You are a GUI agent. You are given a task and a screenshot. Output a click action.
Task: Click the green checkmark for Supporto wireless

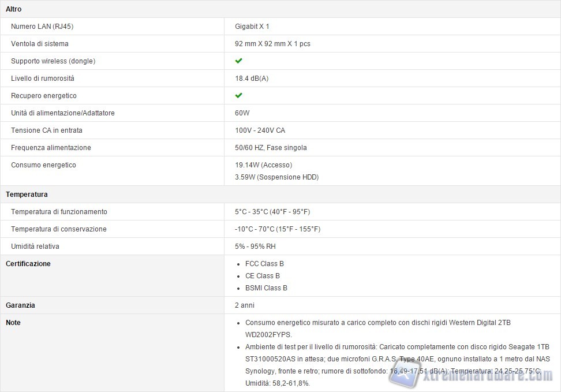[x=238, y=61]
